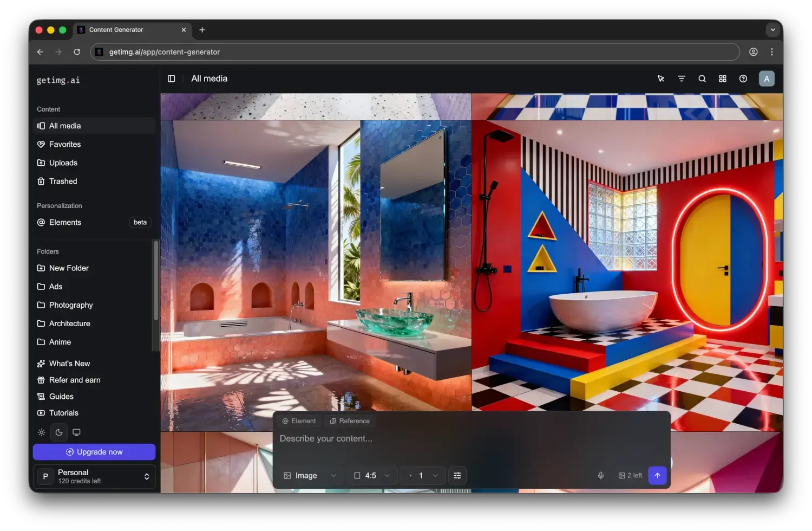
Task: Toggle the sidebar panel icon
Action: pos(172,79)
